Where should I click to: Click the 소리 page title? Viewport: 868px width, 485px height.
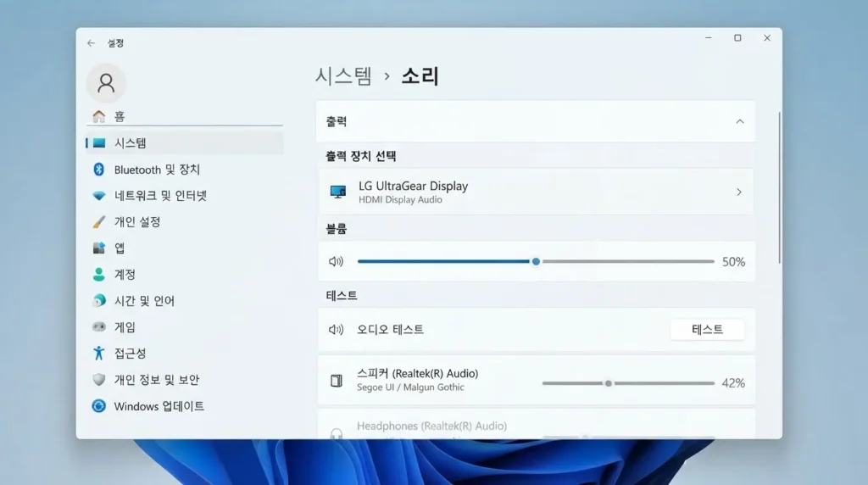(420, 75)
